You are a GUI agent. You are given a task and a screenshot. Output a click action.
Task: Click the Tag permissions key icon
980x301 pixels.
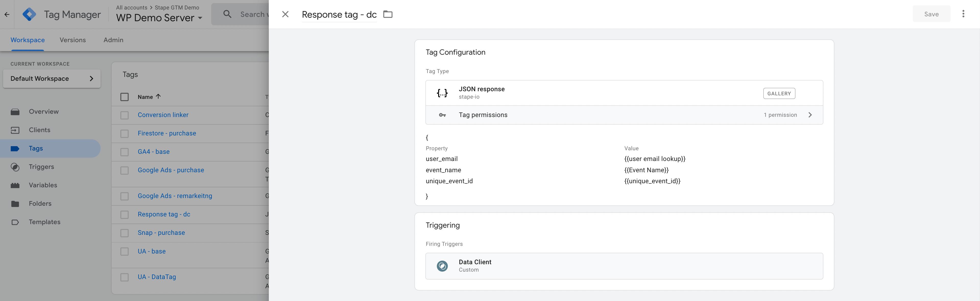(x=442, y=115)
